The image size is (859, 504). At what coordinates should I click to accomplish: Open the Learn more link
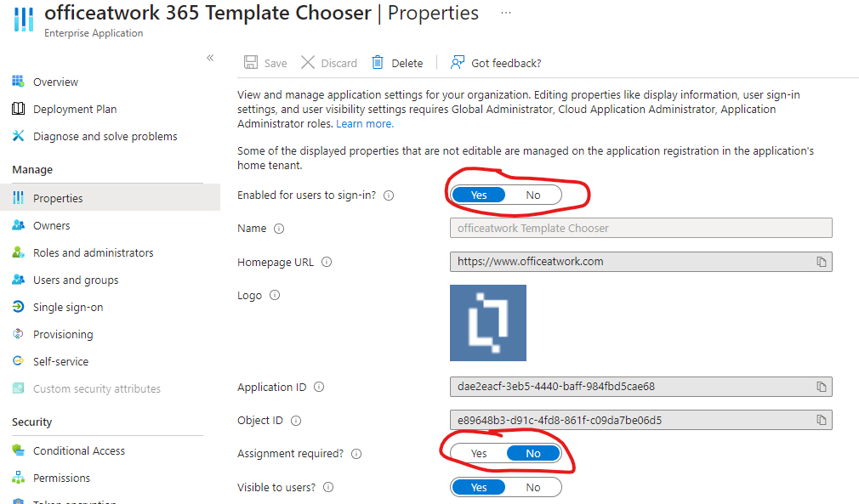[364, 124]
